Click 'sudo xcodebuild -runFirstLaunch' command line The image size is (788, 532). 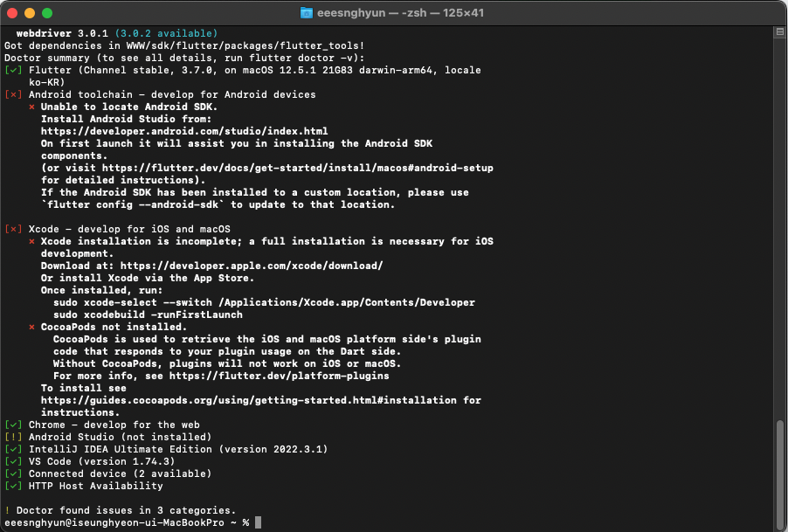[x=148, y=315]
